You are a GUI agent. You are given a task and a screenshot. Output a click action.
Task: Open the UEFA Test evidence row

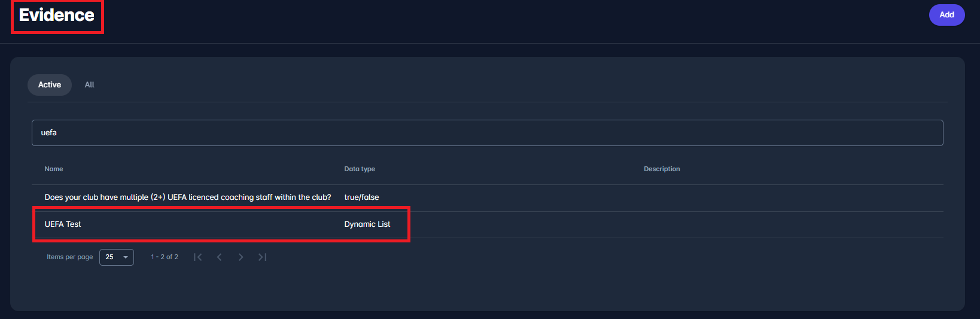[63, 224]
